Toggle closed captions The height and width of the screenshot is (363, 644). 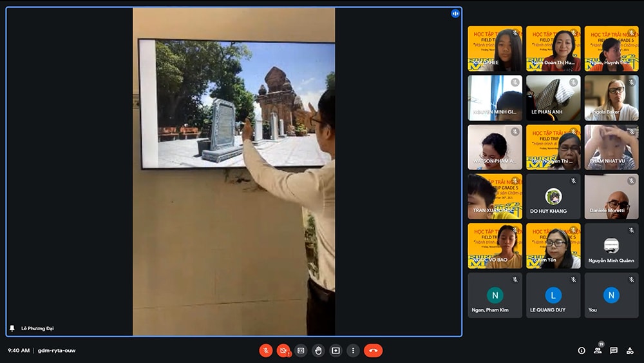click(301, 351)
